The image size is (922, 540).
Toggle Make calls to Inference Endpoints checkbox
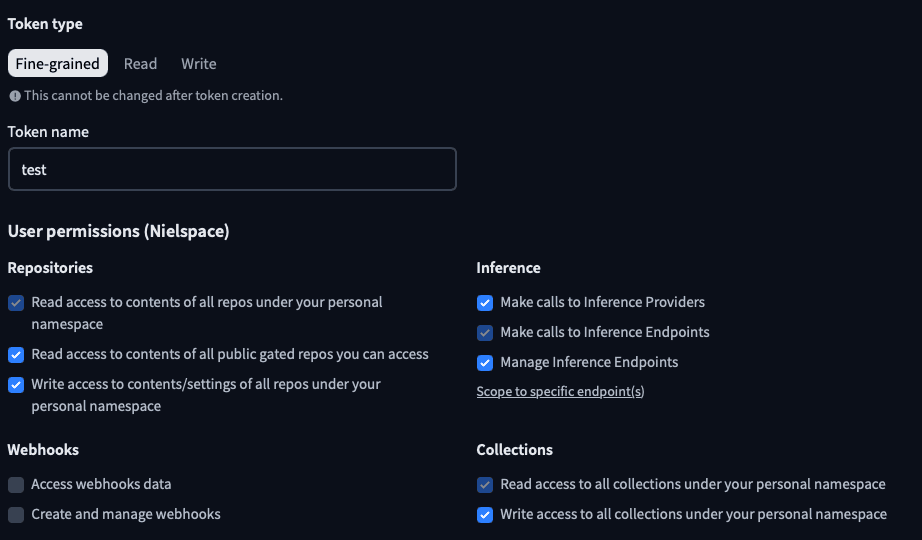(485, 333)
